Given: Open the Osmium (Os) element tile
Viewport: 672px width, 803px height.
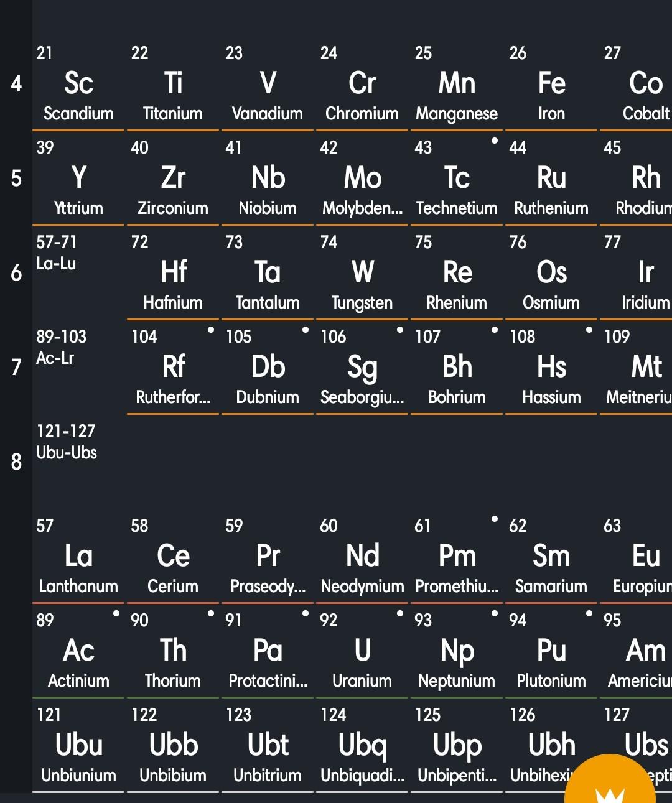Looking at the screenshot, I should (551, 275).
